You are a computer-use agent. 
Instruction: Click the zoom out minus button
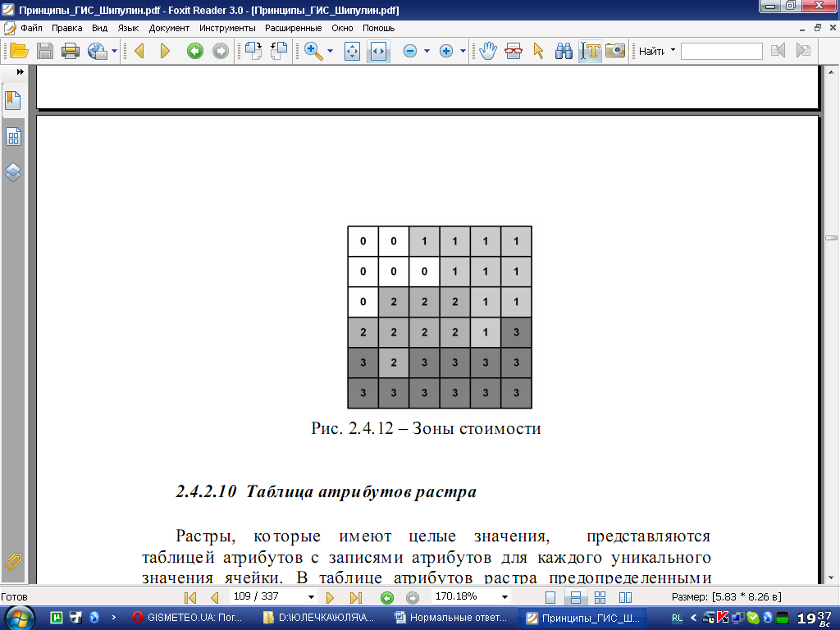(410, 51)
